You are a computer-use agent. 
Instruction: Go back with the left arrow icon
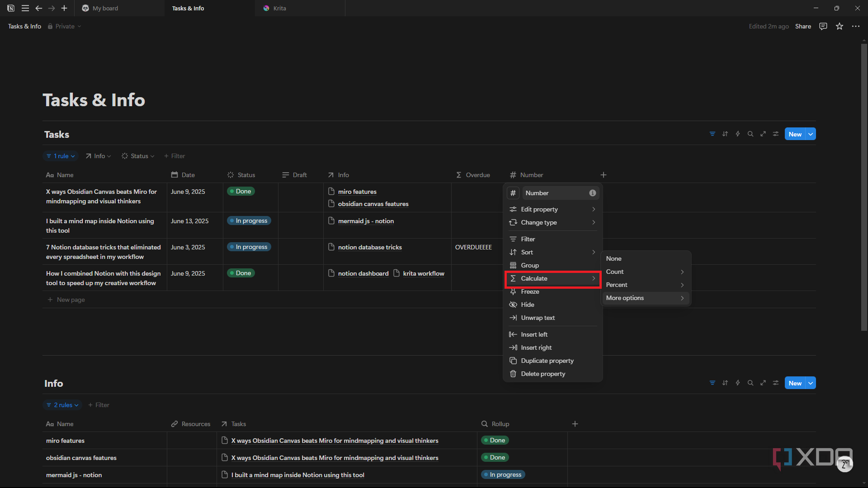39,8
